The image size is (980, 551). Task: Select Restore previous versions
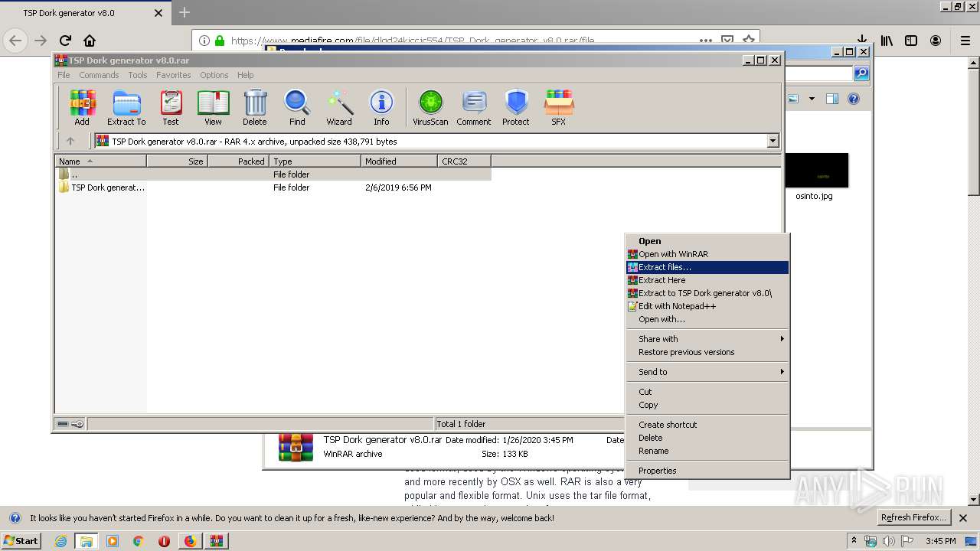(x=707, y=352)
